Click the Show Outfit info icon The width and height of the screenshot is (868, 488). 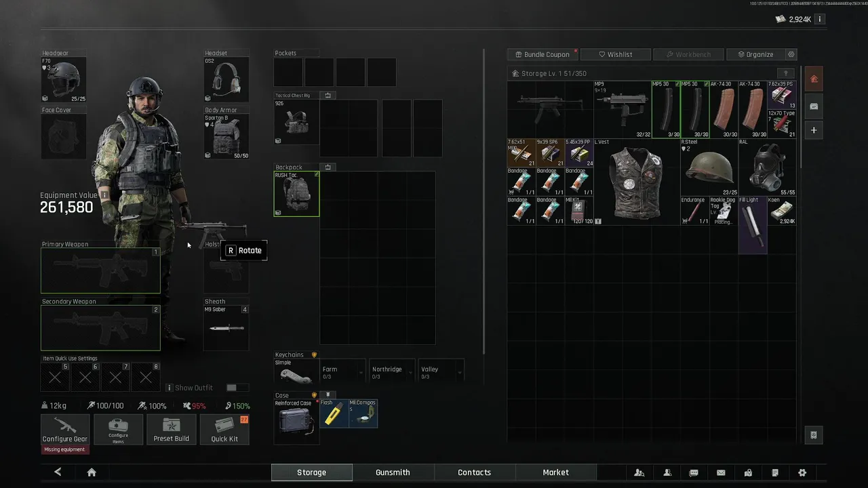click(170, 388)
